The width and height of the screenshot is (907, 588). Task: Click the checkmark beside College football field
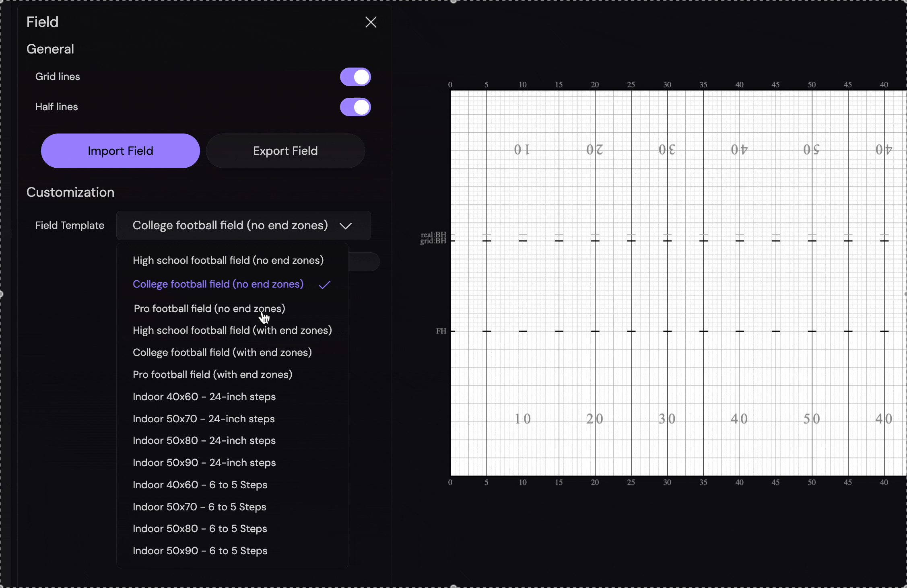(324, 285)
